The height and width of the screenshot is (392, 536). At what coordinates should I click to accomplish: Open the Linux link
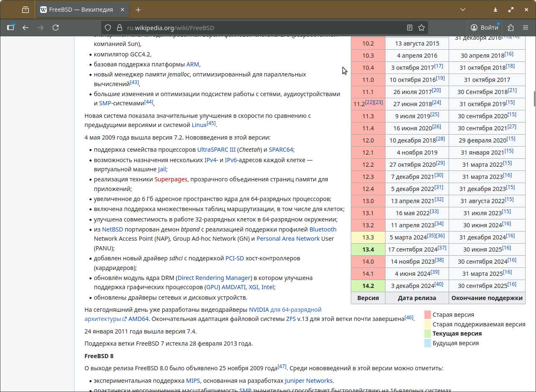pyautogui.click(x=199, y=125)
